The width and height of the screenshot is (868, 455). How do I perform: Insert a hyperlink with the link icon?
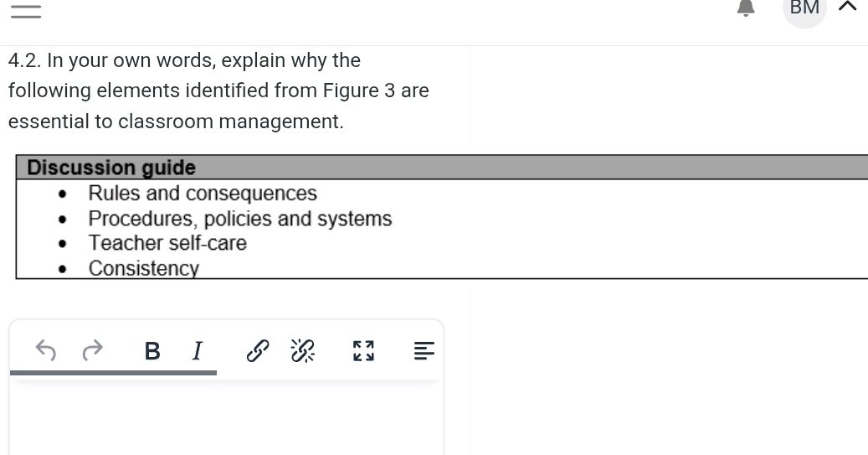(x=258, y=351)
